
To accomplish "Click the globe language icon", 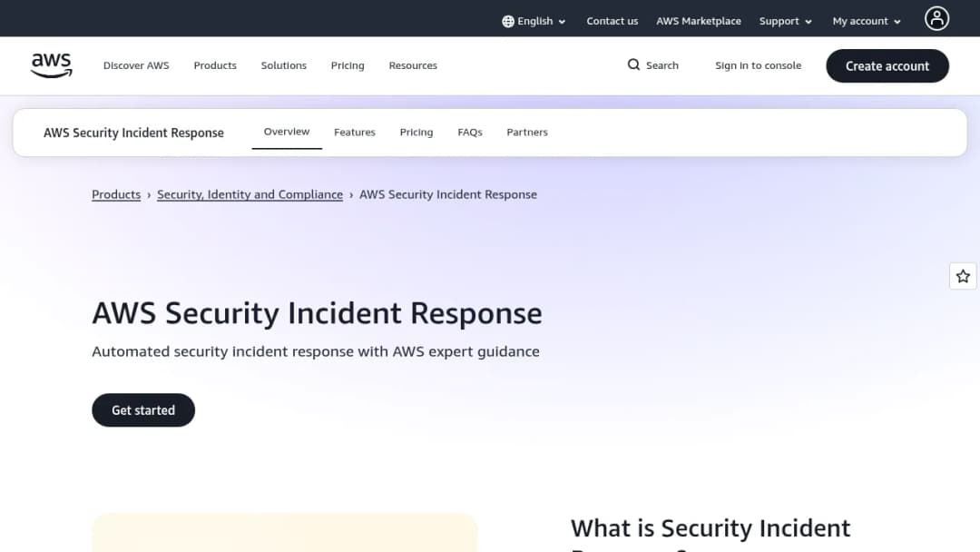I will click(x=508, y=21).
